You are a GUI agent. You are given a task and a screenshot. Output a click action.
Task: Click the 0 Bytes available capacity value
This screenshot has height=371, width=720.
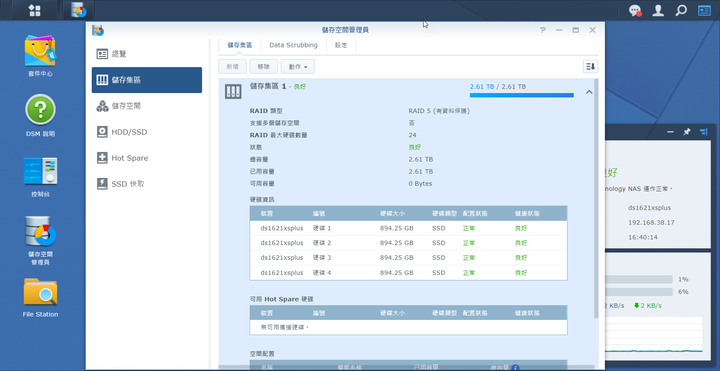point(420,184)
